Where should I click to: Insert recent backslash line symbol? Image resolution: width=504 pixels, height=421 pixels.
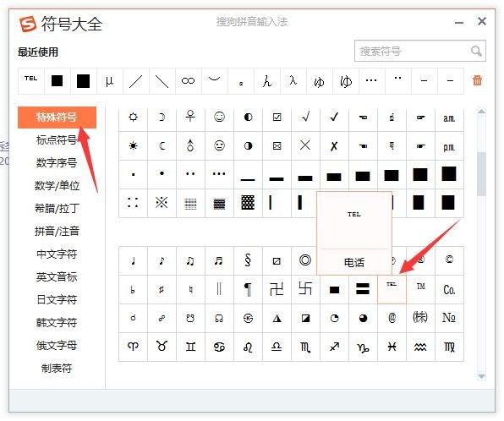pos(162,81)
